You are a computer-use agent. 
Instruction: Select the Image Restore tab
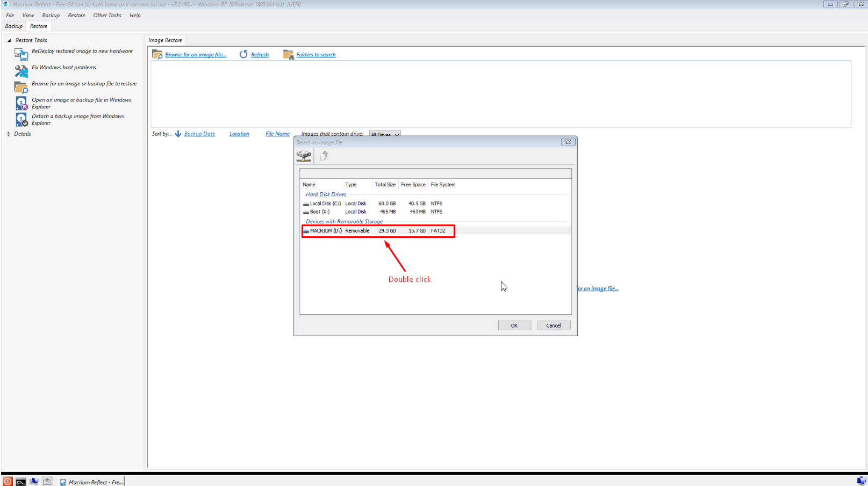[x=165, y=40]
